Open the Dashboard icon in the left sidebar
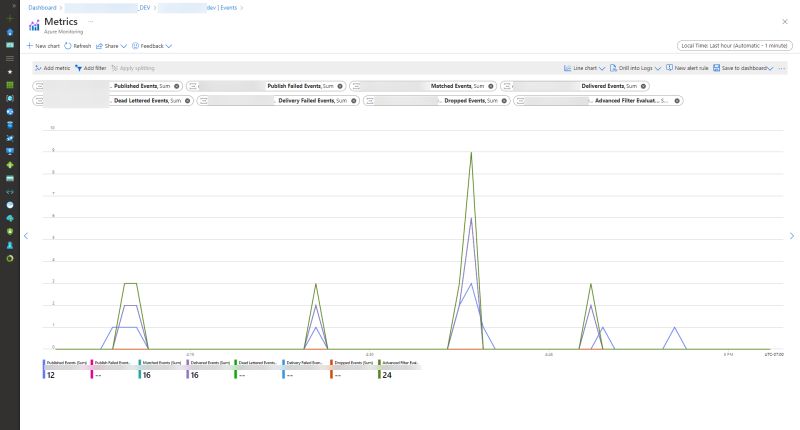This screenshot has width=800, height=430. click(x=10, y=45)
